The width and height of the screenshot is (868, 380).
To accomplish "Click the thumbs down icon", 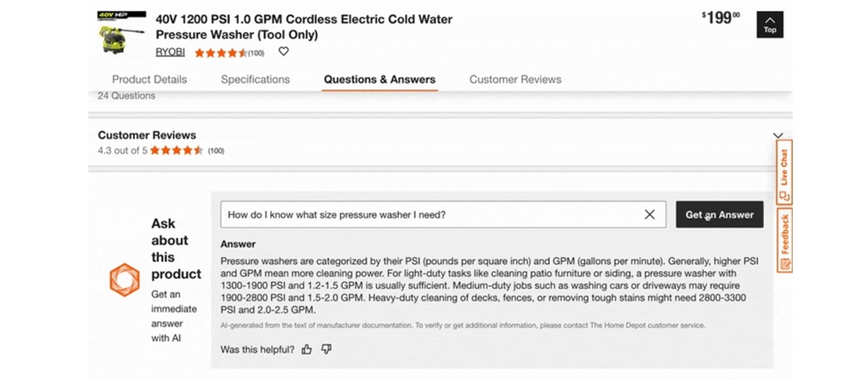I will (326, 349).
